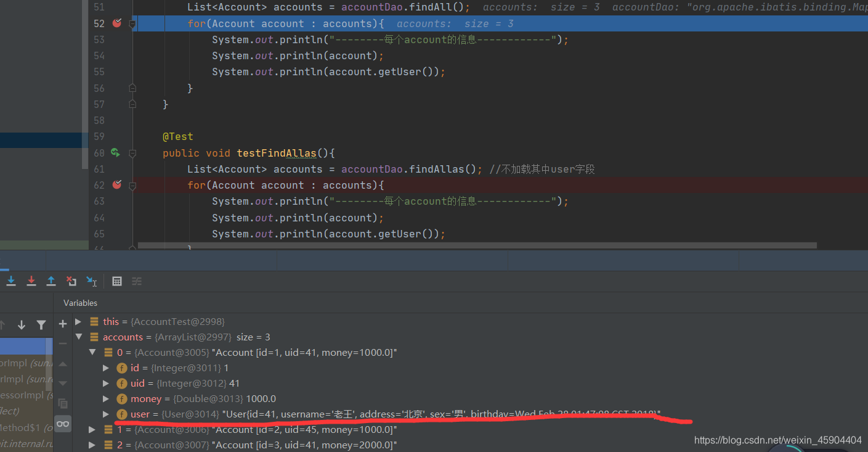Click the Duplicate Watch icon
Image resolution: width=868 pixels, height=452 pixels.
click(x=63, y=403)
